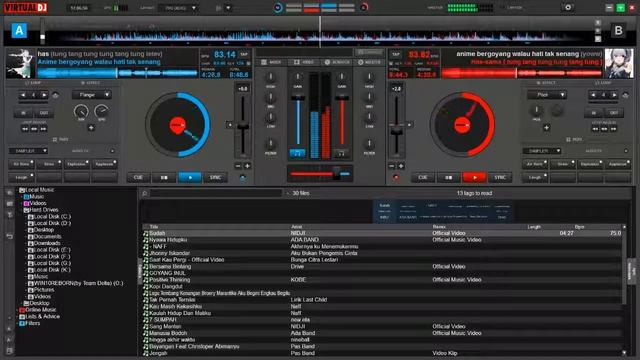Open deck A SAMPLER bank dropdown

[x=28, y=151]
